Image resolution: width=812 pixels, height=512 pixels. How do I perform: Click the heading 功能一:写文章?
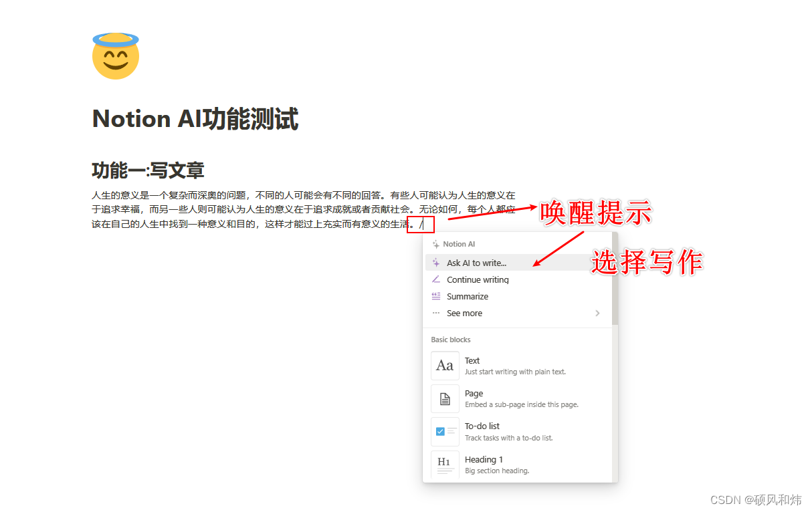[148, 170]
